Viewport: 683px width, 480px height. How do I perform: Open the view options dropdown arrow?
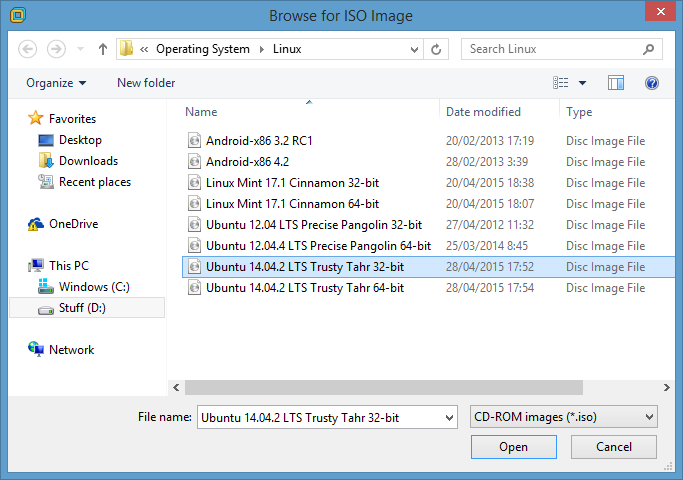point(582,83)
